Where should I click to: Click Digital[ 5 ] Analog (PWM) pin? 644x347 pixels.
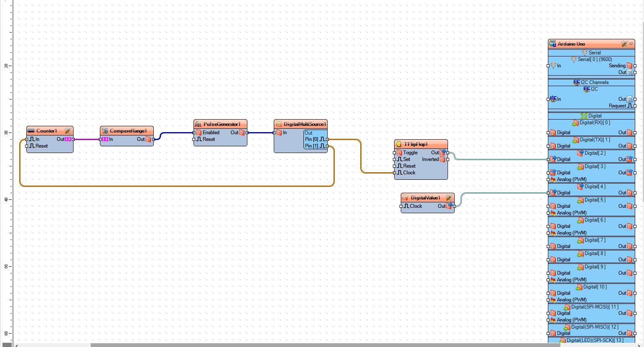(x=548, y=213)
